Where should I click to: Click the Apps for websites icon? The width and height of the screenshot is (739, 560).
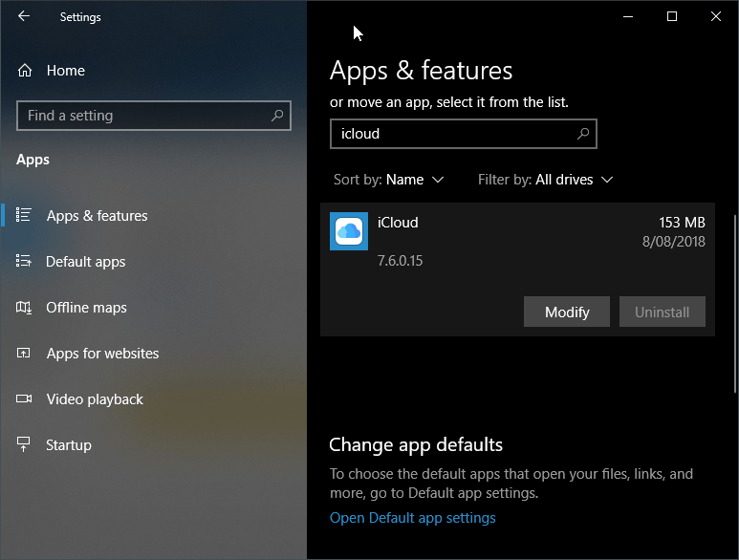24,353
